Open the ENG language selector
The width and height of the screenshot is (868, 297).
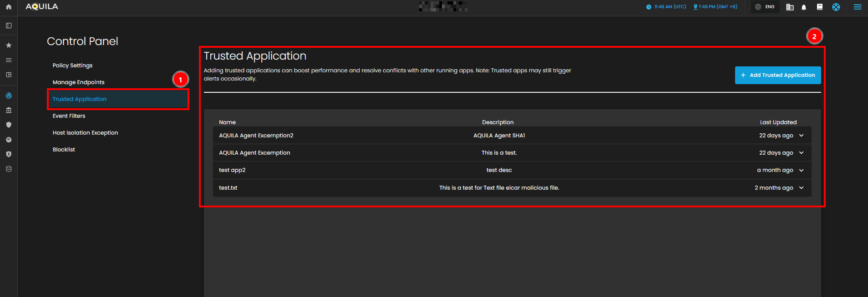[765, 7]
